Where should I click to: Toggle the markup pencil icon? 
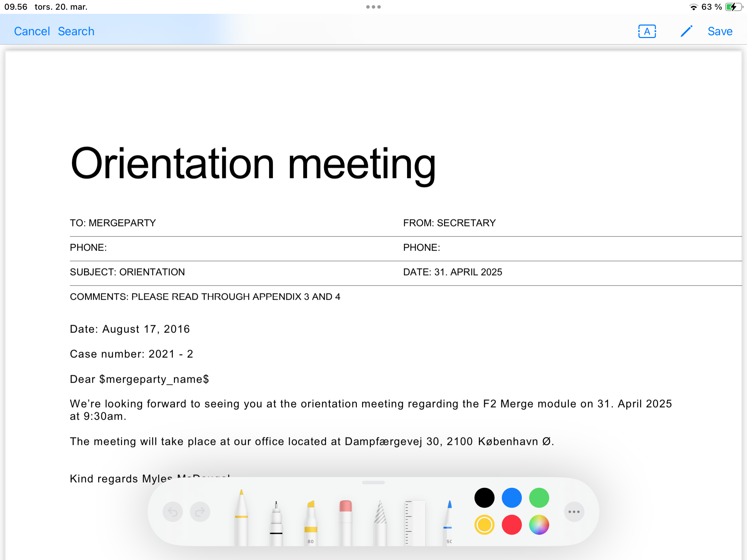[x=686, y=31]
